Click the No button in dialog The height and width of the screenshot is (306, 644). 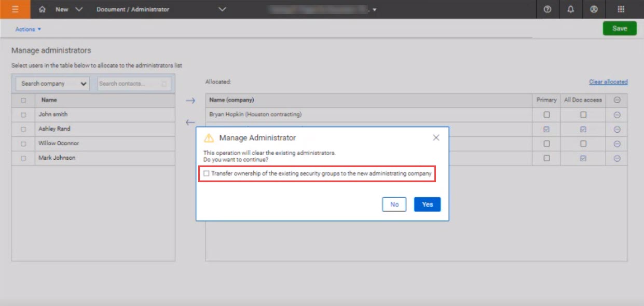[x=394, y=204]
